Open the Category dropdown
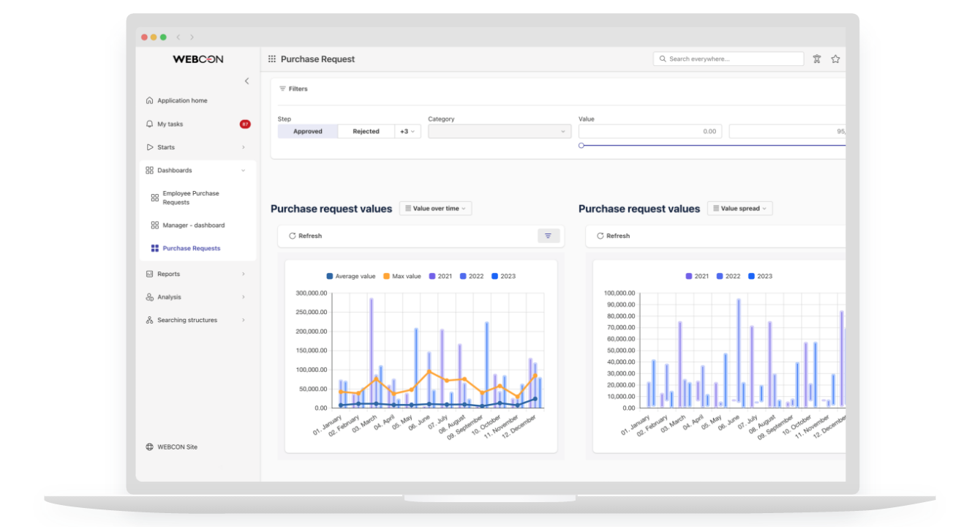This screenshot has width=980, height=527. [x=499, y=132]
